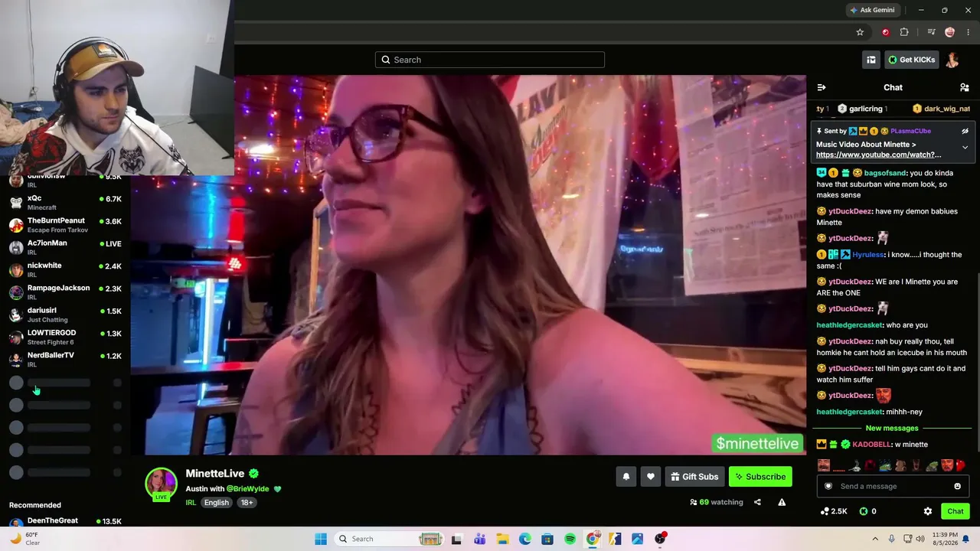
Task: Open the media control playlist icon
Action: [931, 32]
